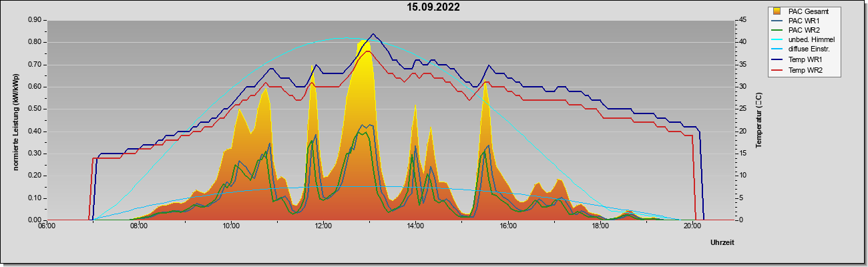Select the Temp WR1 legend entry
This screenshot has width=868, height=267.
coord(806,61)
